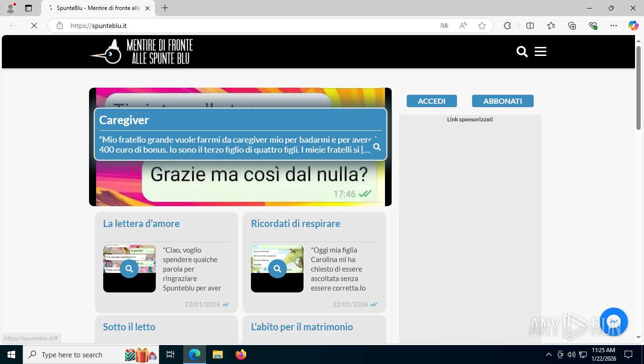The width and height of the screenshot is (644, 364).
Task: Click the Link sponsorizzati label
Action: [470, 119]
